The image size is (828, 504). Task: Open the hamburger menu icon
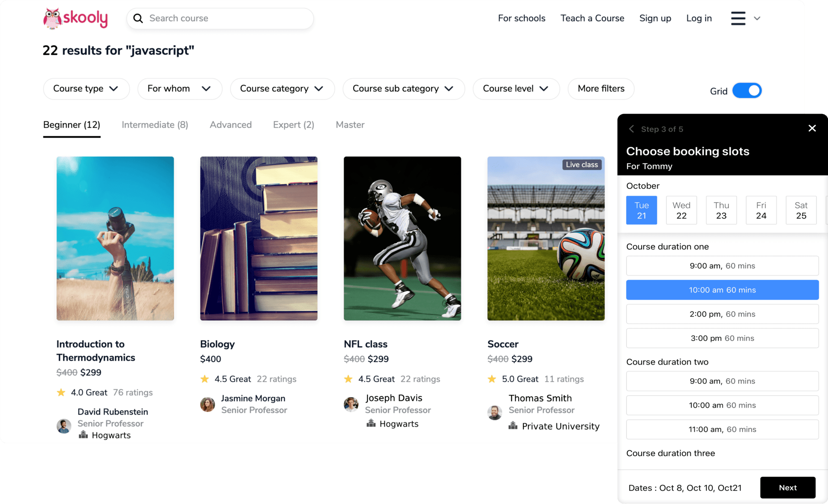point(738,18)
